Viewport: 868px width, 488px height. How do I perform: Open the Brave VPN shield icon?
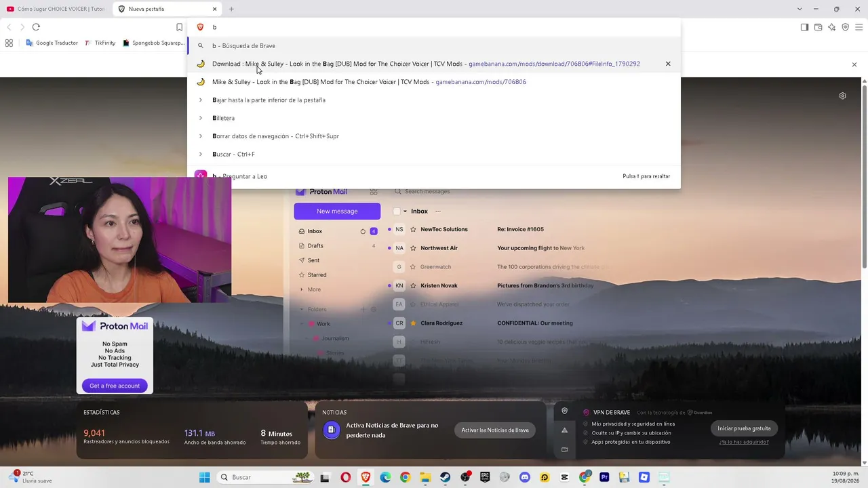[845, 27]
